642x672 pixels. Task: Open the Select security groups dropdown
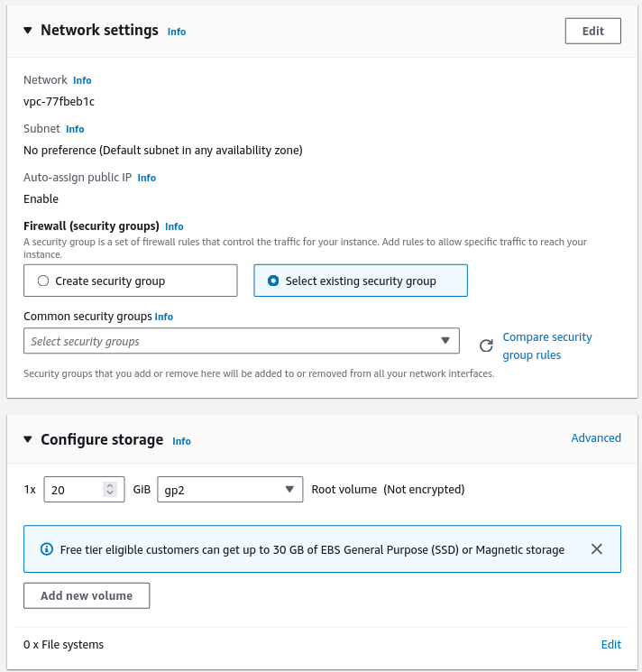click(x=241, y=341)
